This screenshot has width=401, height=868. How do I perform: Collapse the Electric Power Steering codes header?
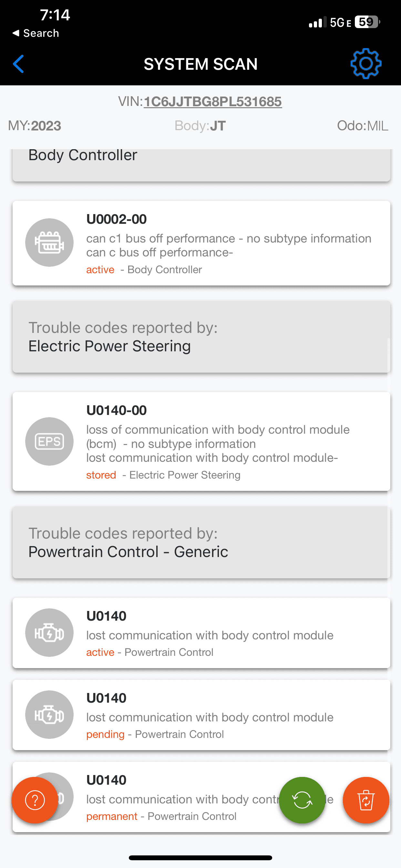(201, 337)
